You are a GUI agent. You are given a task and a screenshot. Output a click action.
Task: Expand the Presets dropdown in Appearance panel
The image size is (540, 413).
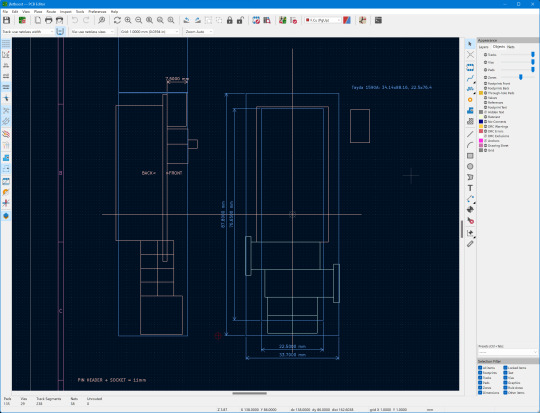click(507, 352)
